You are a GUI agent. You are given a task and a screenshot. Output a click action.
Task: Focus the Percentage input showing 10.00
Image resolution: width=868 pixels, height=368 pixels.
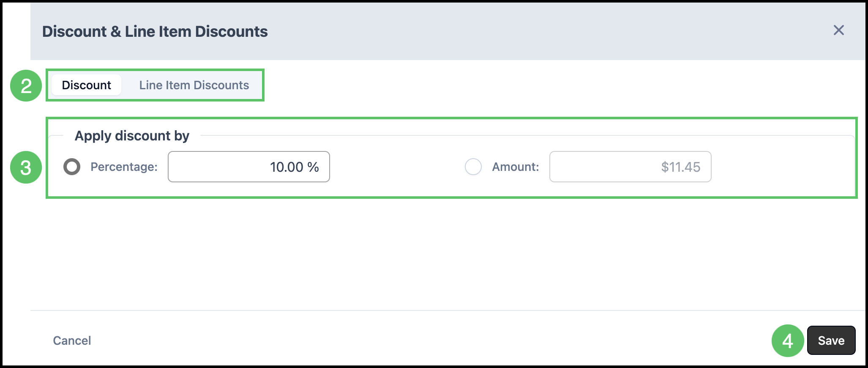pos(249,167)
